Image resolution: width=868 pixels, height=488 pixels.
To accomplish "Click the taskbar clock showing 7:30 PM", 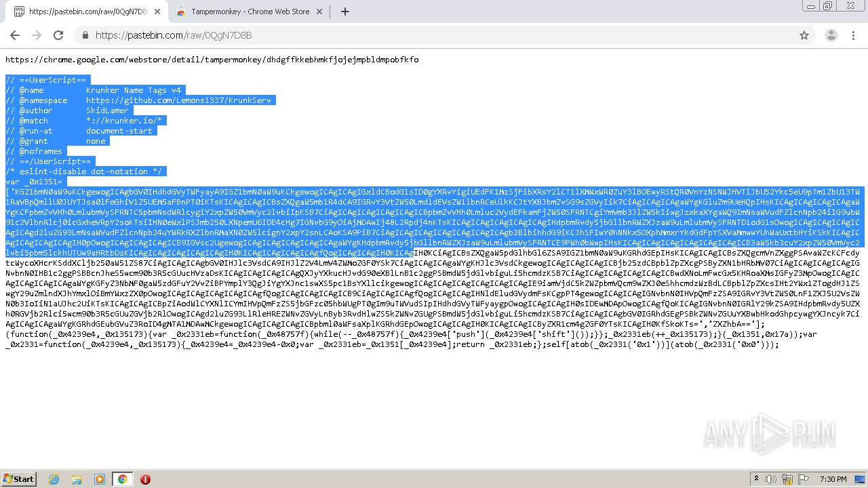I will (x=833, y=479).
